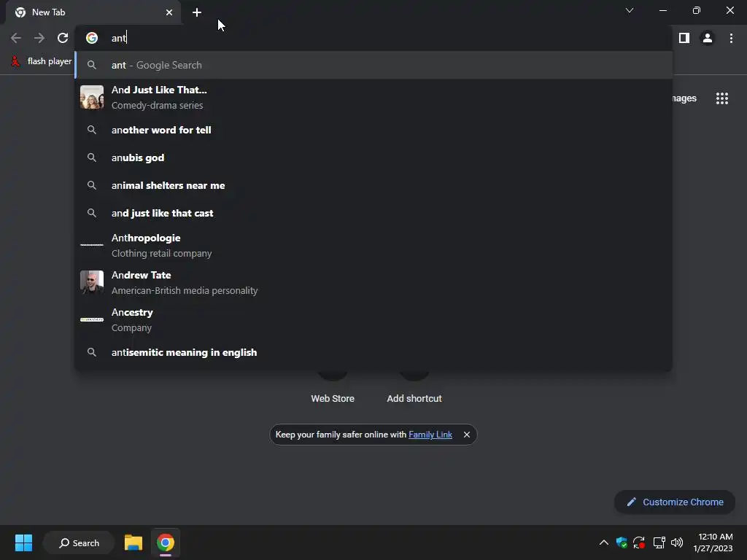Viewport: 747px width, 560px height.
Task: Open the Google apps grid
Action: click(721, 98)
